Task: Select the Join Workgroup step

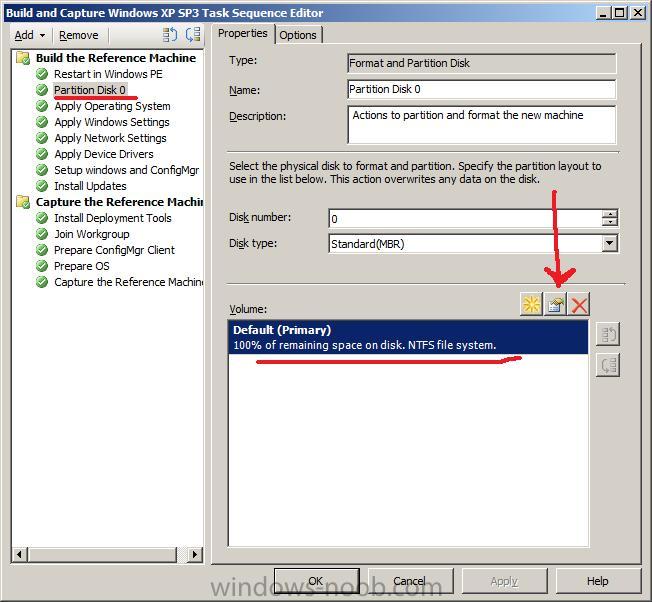Action: (x=91, y=234)
